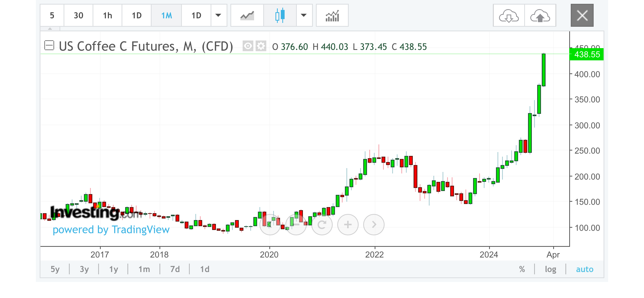Select the candlestick chart style icon

[x=280, y=16]
